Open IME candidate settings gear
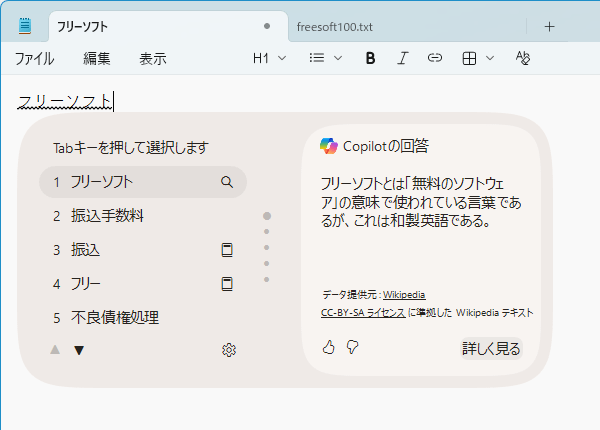The image size is (600, 430). click(x=229, y=350)
